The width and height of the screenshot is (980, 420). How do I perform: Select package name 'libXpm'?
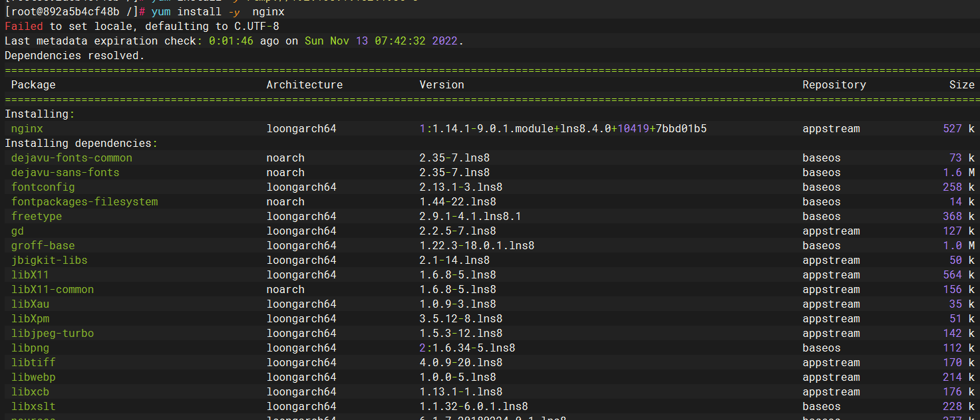(30, 318)
